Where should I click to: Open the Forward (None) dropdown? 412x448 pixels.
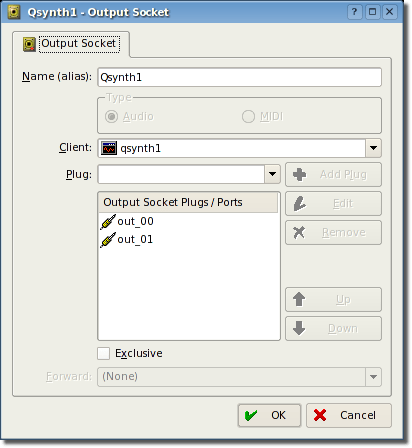tap(239, 377)
